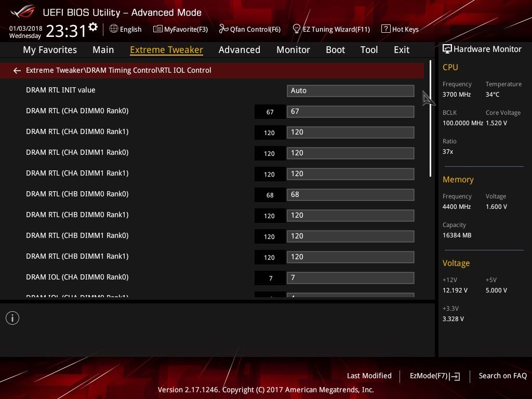Click +3.3V reading 3.328 V
The width and height of the screenshot is (532, 399).
pos(453,319)
